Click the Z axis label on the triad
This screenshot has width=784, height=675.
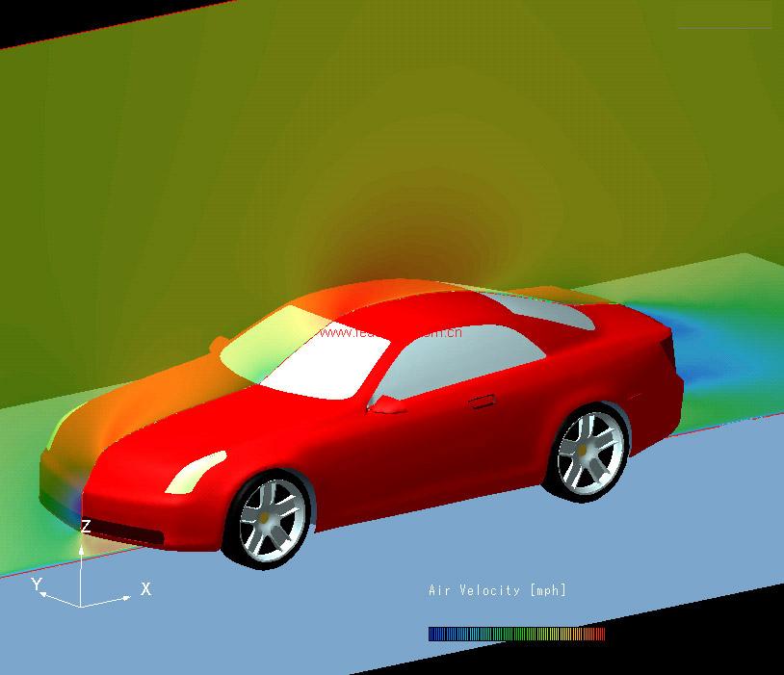86,527
